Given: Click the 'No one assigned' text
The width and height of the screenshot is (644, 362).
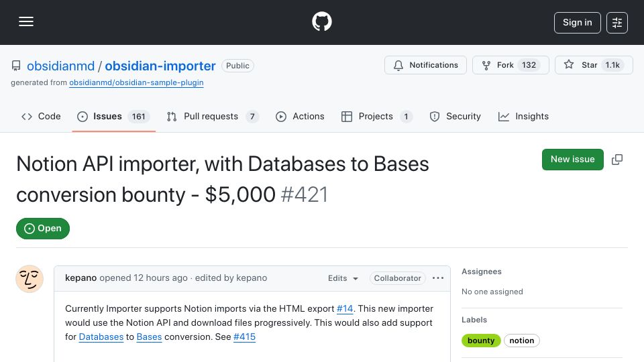Looking at the screenshot, I should (492, 292).
